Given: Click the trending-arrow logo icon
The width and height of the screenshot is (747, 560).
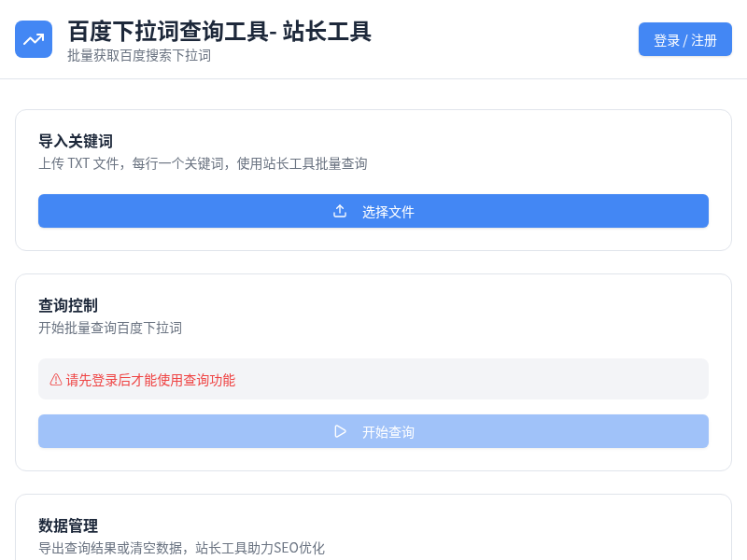Looking at the screenshot, I should [34, 39].
